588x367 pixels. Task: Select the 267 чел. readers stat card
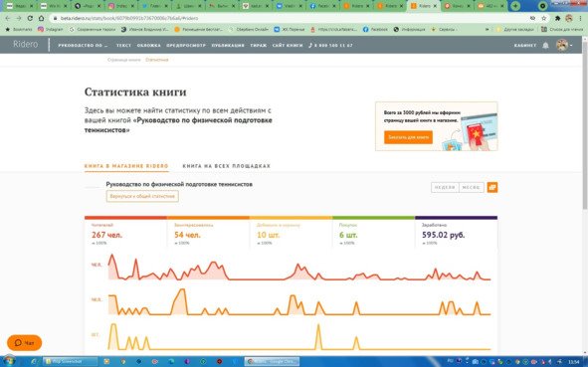tap(125, 233)
